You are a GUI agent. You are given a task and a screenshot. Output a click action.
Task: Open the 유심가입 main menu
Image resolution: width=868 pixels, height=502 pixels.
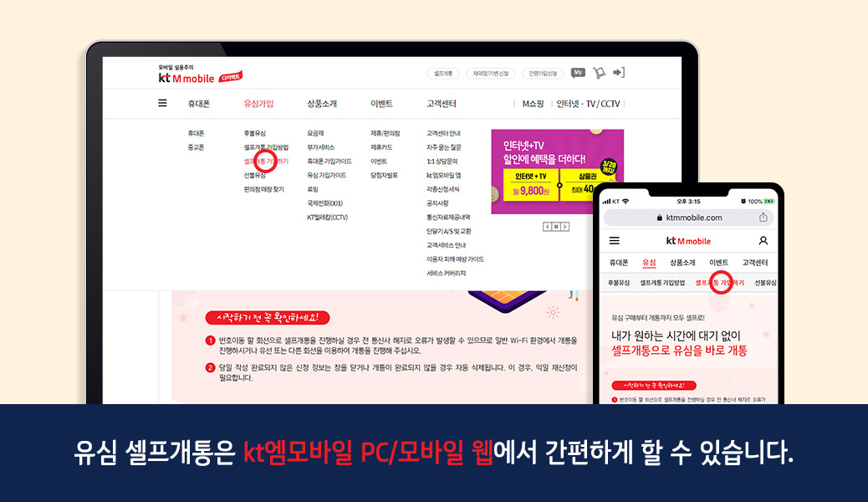pyautogui.click(x=258, y=104)
